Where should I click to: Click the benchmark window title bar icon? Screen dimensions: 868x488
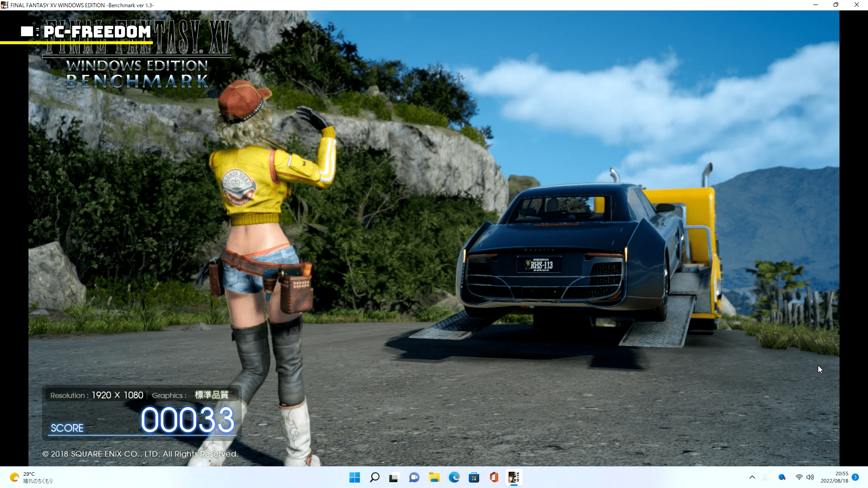[5, 5]
